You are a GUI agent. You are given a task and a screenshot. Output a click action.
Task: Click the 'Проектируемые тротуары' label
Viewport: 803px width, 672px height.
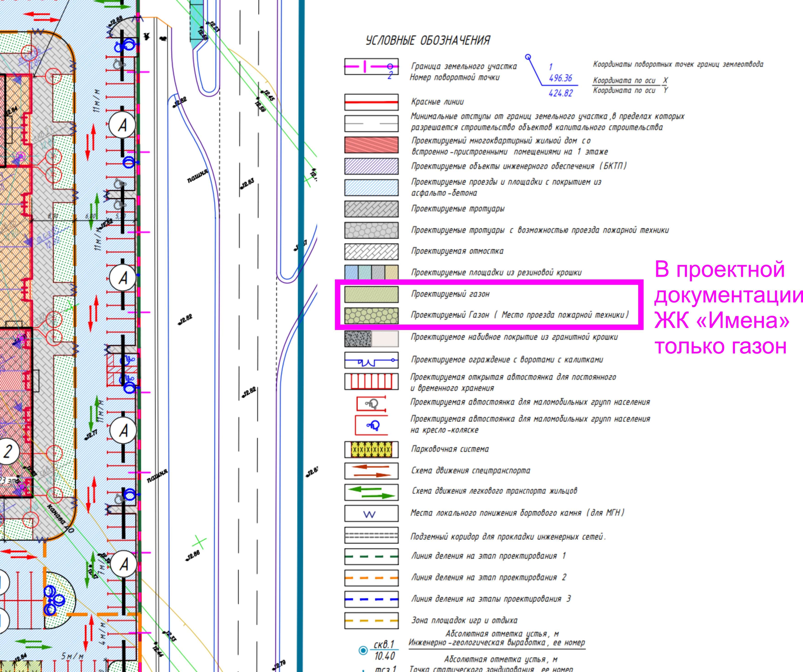[458, 209]
